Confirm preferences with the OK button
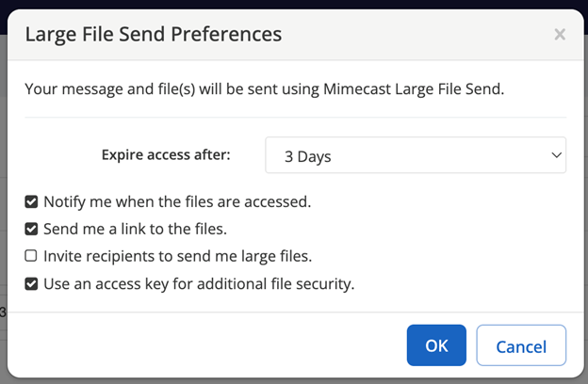The image size is (588, 384). click(x=436, y=345)
